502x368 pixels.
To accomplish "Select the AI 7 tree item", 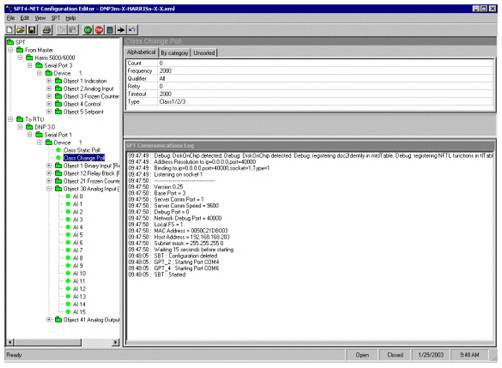I will click(78, 250).
